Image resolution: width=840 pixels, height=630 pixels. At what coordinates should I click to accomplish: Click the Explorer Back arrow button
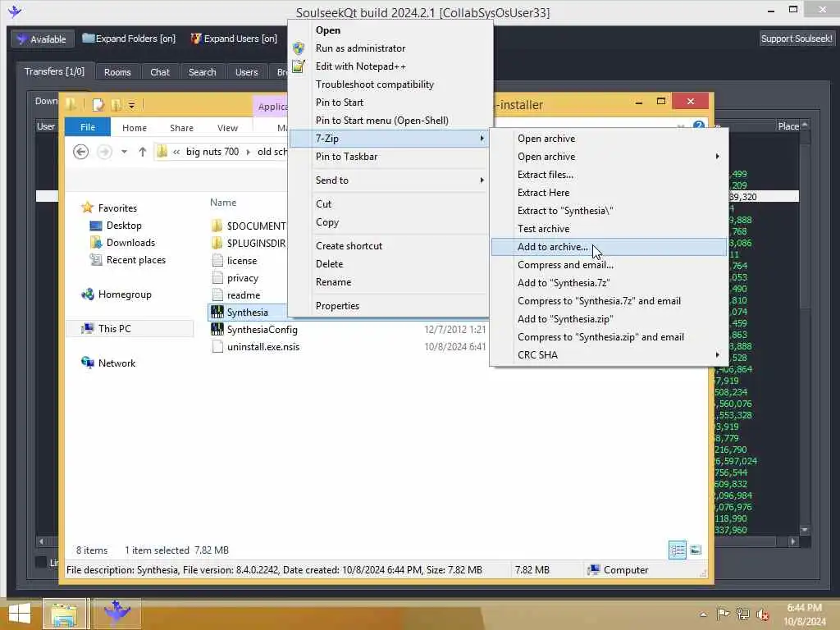[x=81, y=152]
